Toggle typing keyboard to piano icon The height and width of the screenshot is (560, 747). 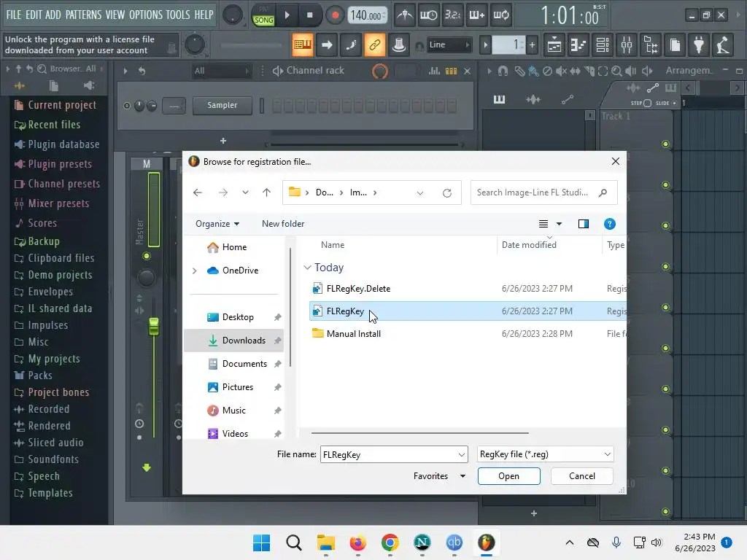(x=303, y=44)
